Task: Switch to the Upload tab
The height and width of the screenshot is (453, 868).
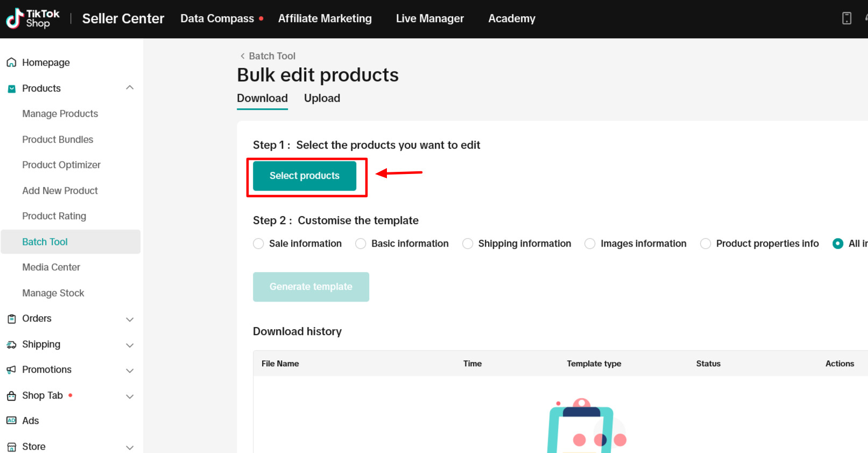Action: pos(322,98)
